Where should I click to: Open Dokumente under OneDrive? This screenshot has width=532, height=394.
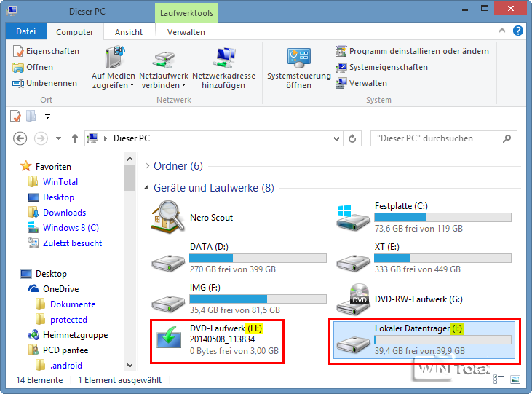pyautogui.click(x=73, y=304)
